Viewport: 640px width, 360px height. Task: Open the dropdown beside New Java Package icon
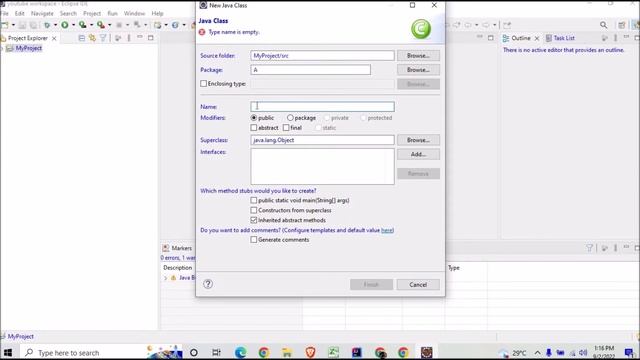point(166,25)
